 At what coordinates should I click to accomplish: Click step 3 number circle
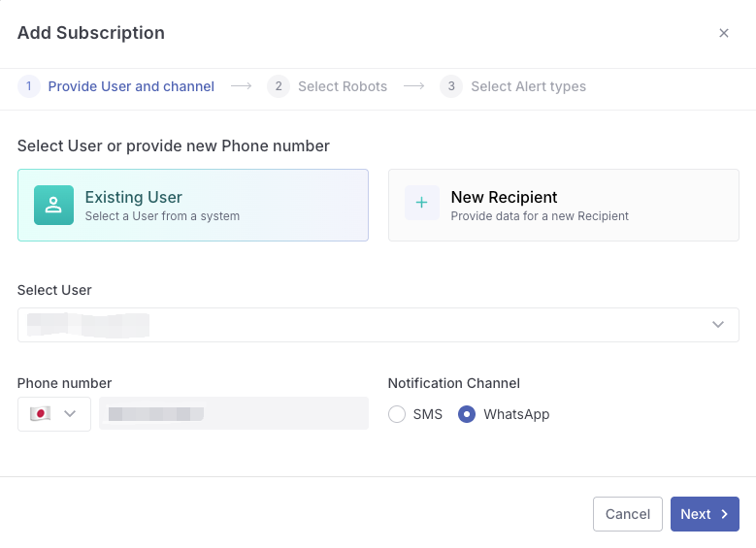click(x=451, y=86)
